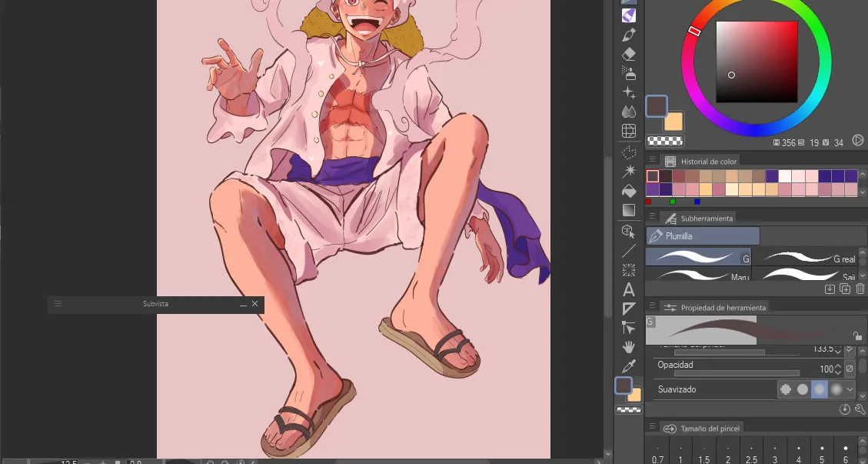Select the Auto select magic wand tool

pyautogui.click(x=628, y=172)
